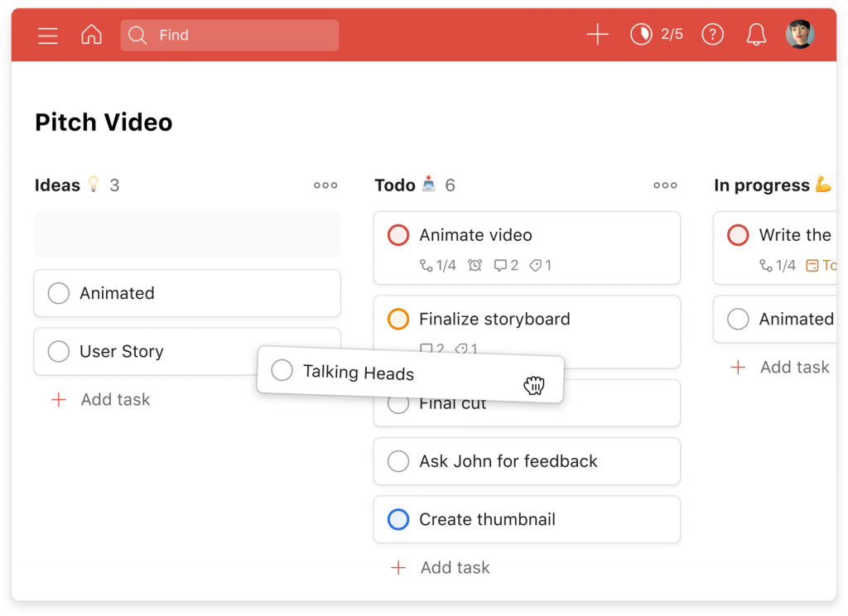
Task: Select the In progress column header
Action: point(762,185)
